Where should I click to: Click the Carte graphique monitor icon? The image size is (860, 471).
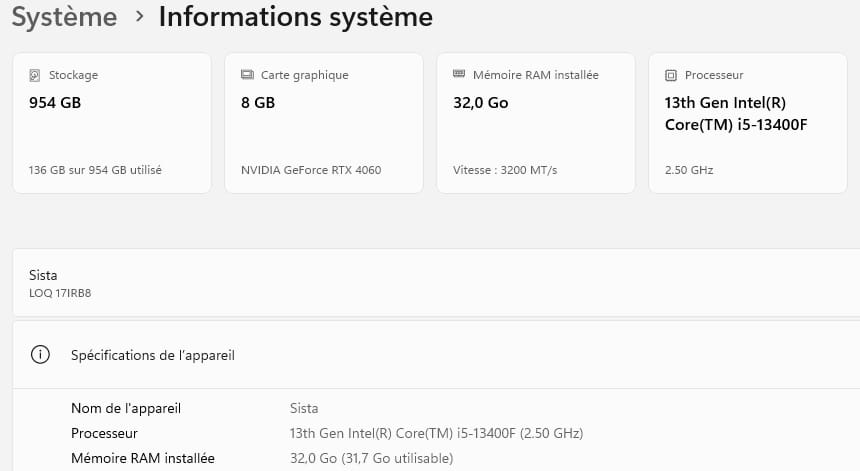(247, 75)
